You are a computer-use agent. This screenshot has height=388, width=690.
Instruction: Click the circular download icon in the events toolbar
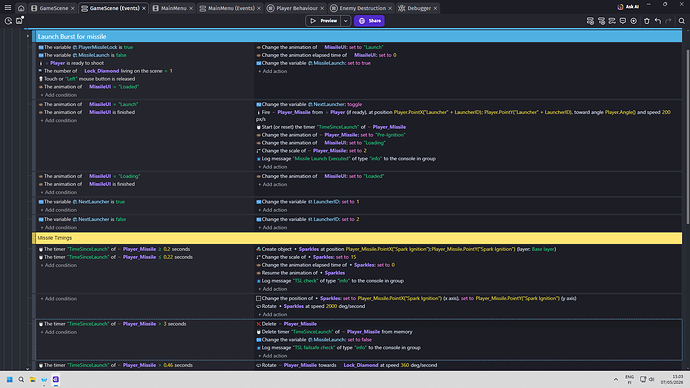634,21
